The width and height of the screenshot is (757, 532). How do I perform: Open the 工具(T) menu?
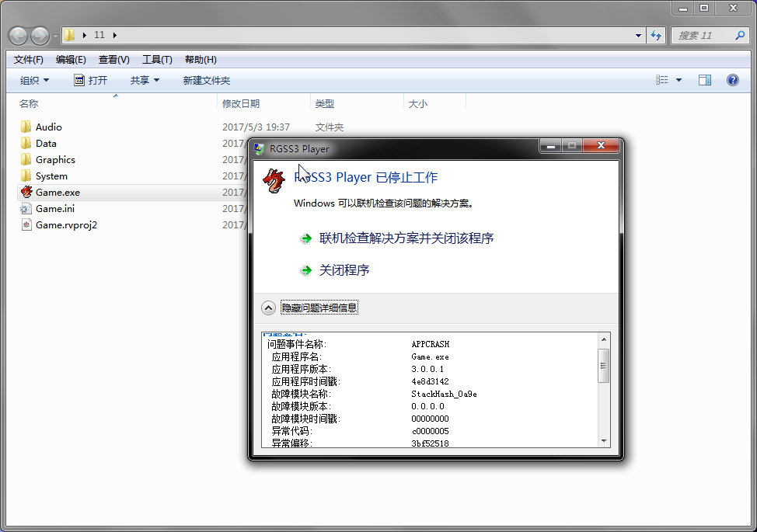point(158,59)
